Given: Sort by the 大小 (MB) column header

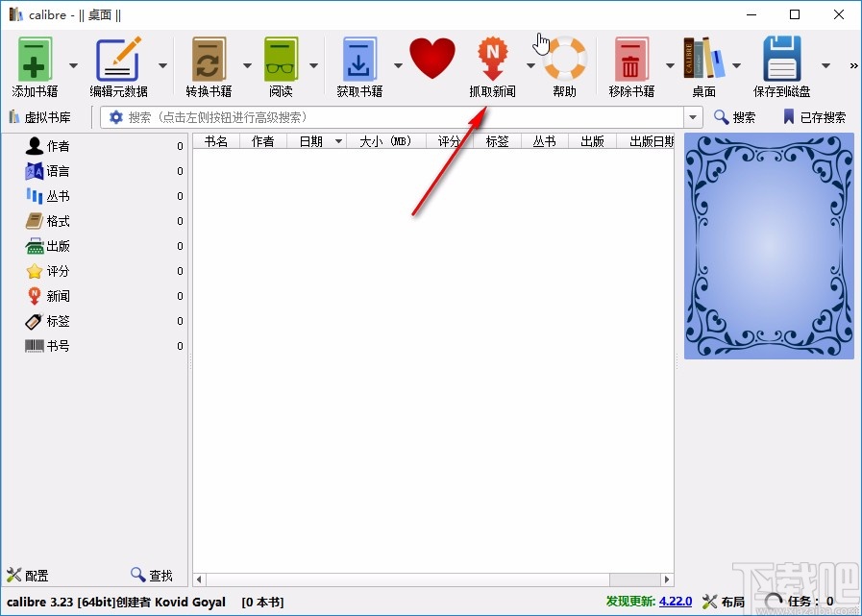Looking at the screenshot, I should (386, 141).
